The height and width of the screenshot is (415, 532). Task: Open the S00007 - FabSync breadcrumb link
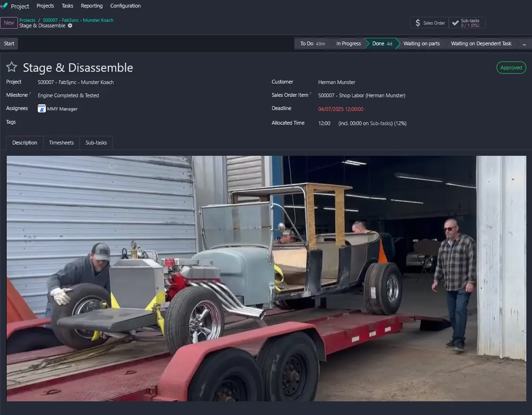click(78, 20)
